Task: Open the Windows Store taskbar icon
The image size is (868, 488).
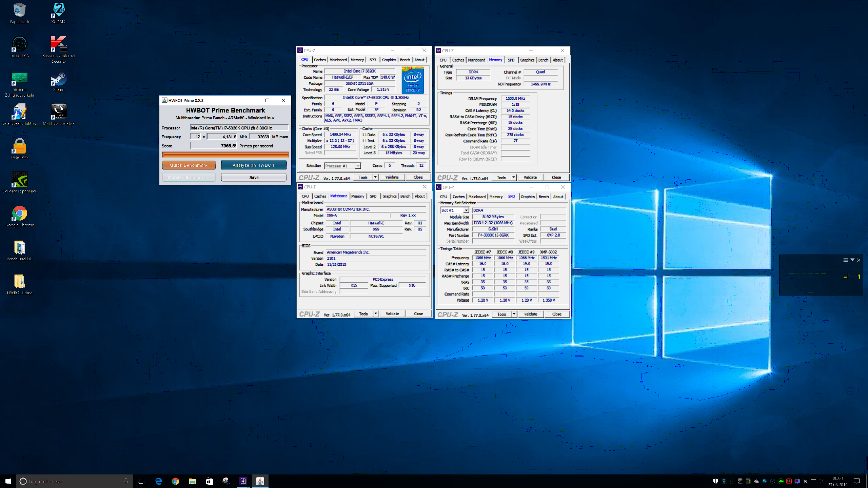Action: point(209,481)
